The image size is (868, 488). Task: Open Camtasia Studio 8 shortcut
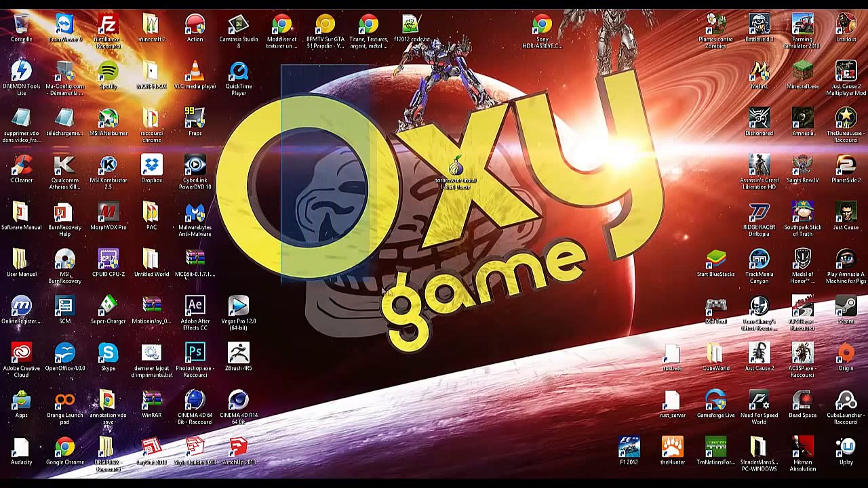pyautogui.click(x=238, y=25)
